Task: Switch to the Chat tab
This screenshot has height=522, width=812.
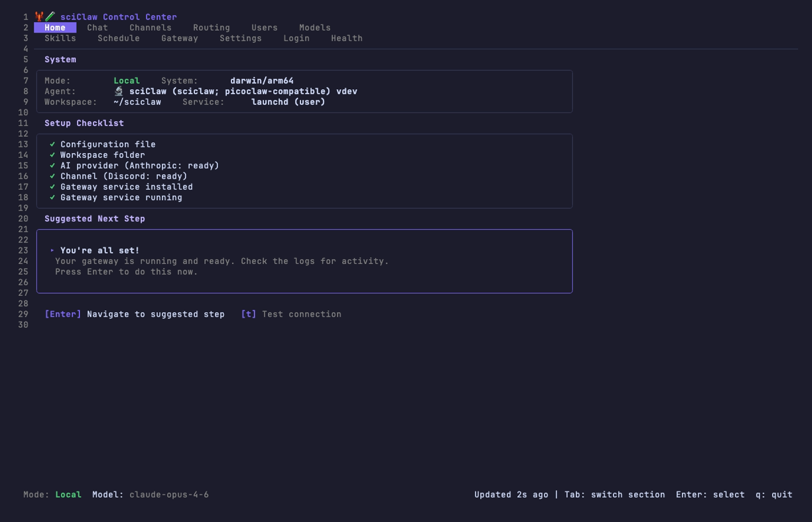Action: 97,27
